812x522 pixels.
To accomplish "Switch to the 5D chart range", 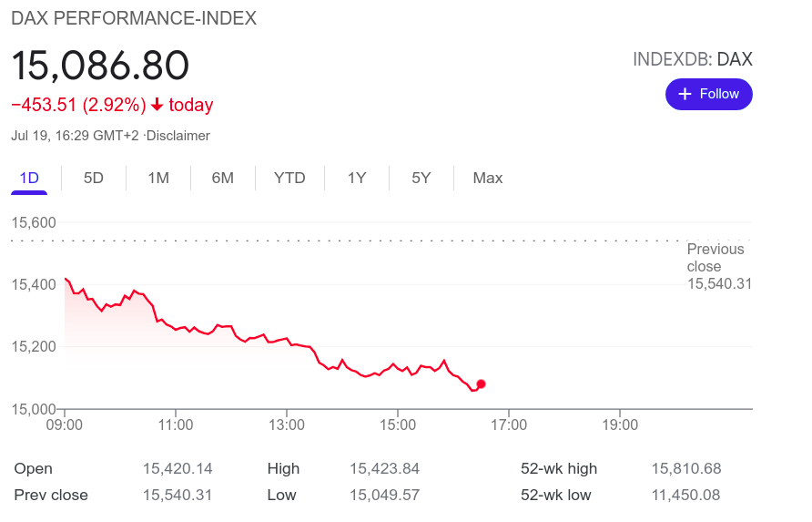I will click(94, 178).
